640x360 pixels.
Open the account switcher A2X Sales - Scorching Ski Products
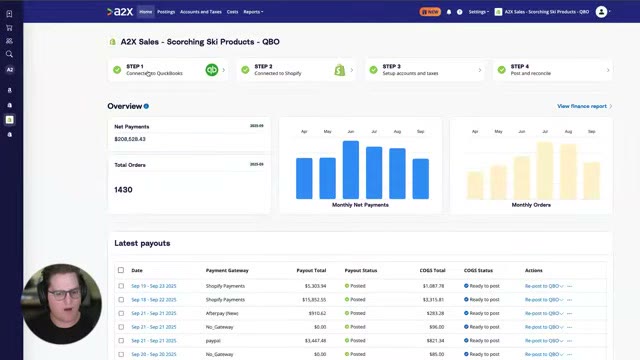tap(542, 12)
